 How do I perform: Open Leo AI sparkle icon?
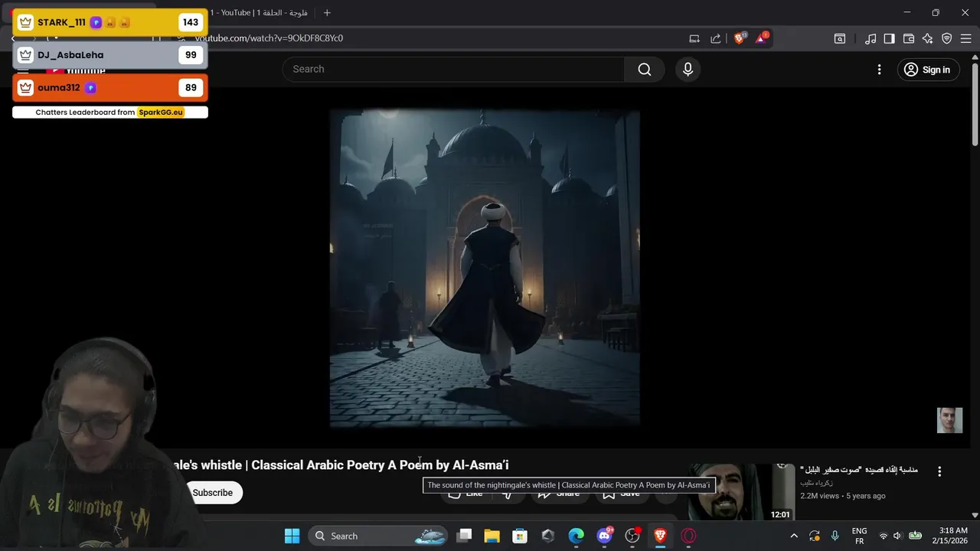coord(928,38)
